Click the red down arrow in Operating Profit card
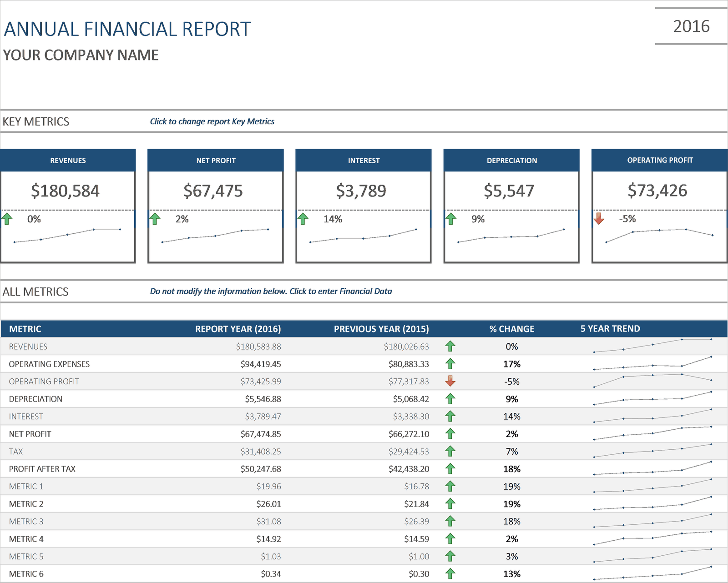This screenshot has height=583, width=728. 599,218
